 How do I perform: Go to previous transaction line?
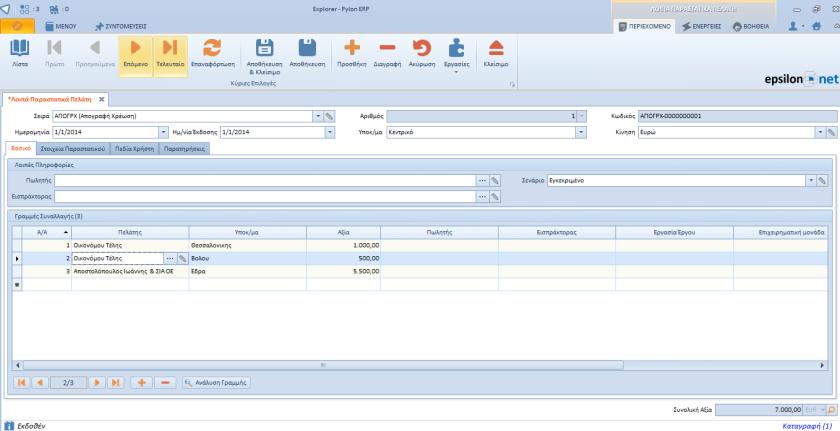[x=40, y=383]
